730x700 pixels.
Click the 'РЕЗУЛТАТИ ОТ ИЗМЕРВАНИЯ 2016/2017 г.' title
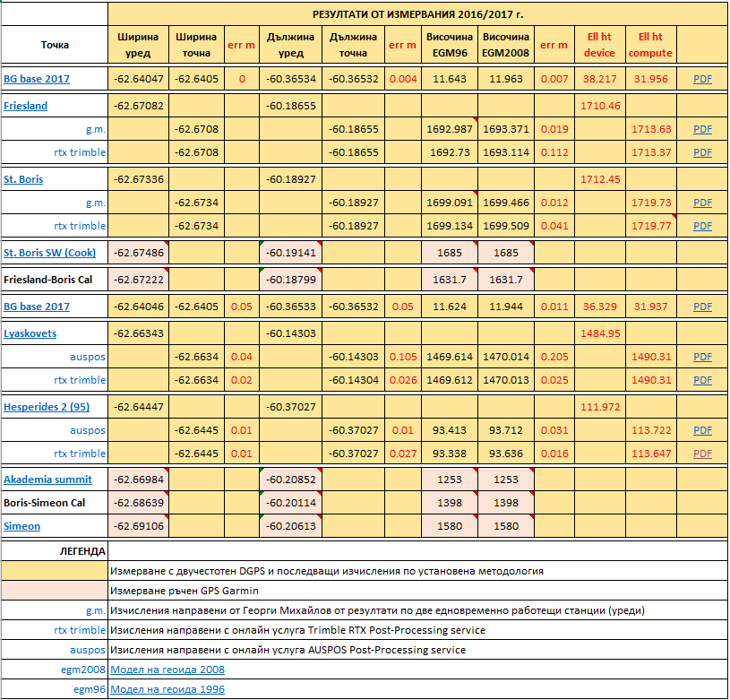click(x=417, y=14)
